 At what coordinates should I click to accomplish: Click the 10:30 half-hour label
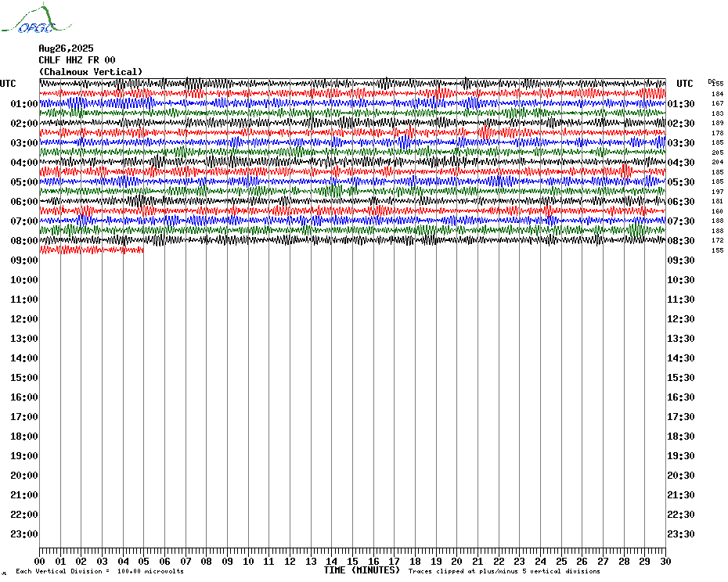(x=681, y=280)
